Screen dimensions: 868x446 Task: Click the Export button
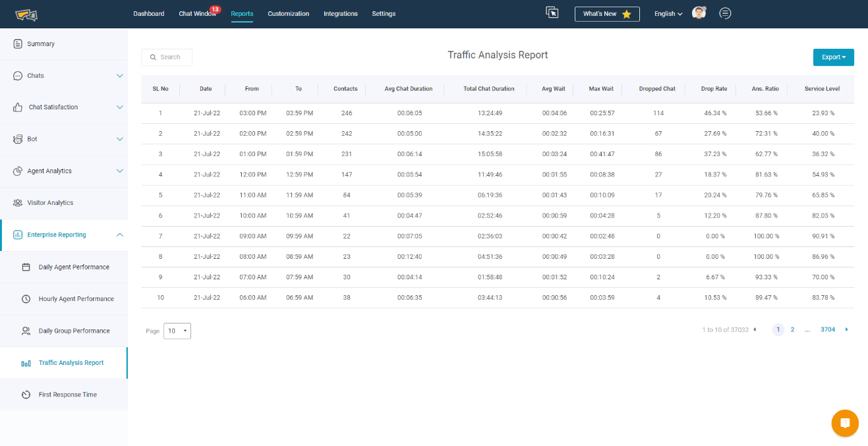(x=833, y=57)
